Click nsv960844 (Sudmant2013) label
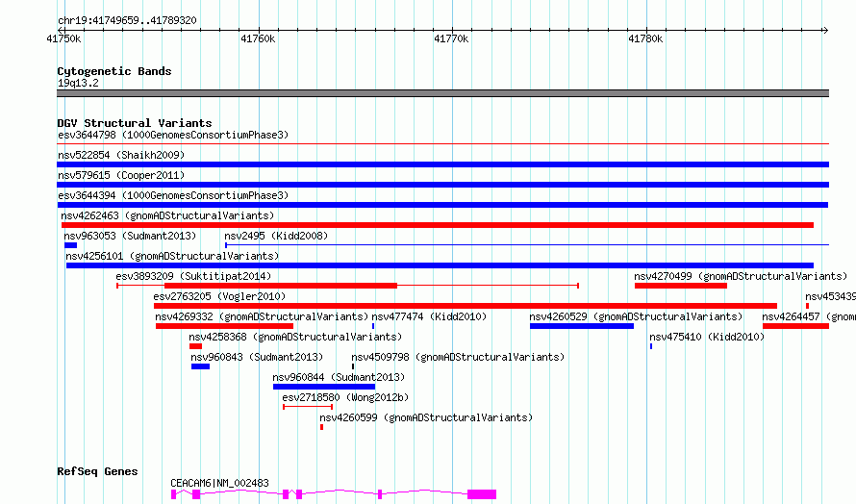Viewport: 856px width, 504px height. click(339, 377)
